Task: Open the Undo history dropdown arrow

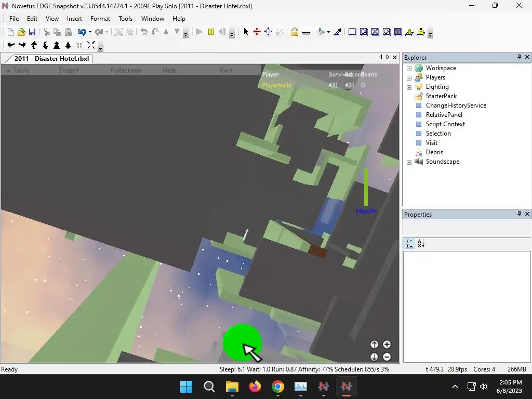Action: pos(90,32)
